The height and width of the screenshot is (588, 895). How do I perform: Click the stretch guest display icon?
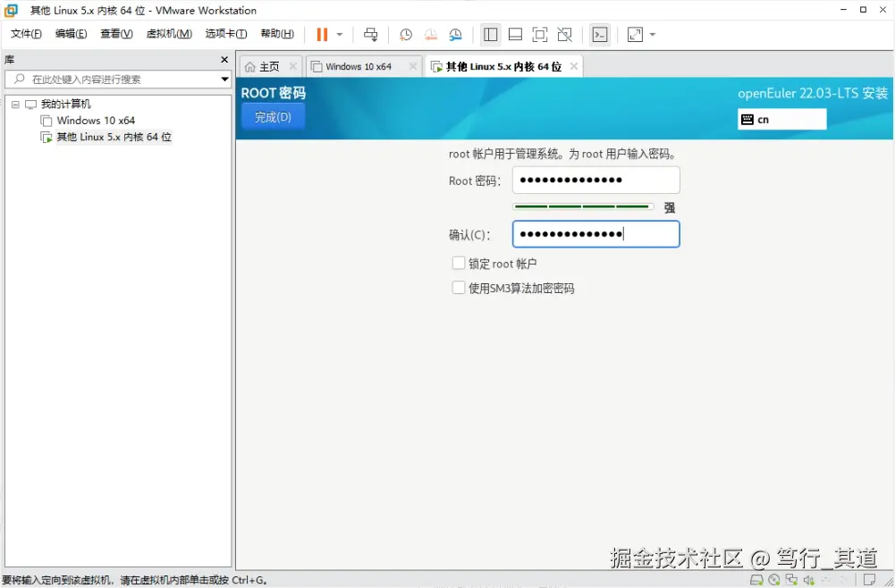click(636, 35)
